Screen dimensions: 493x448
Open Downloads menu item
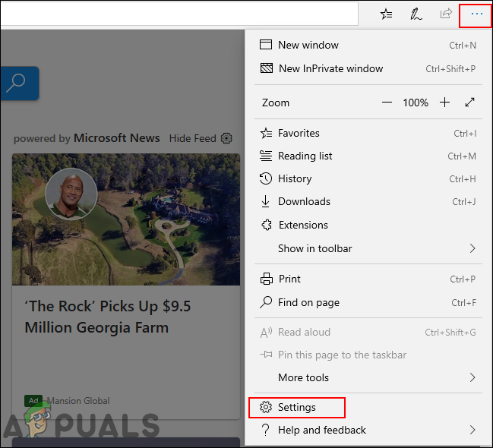(x=368, y=201)
